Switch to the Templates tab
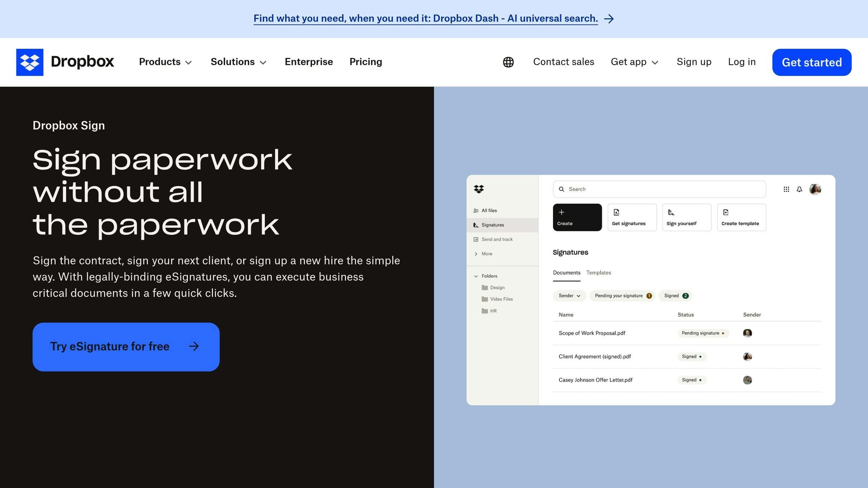 coord(598,273)
